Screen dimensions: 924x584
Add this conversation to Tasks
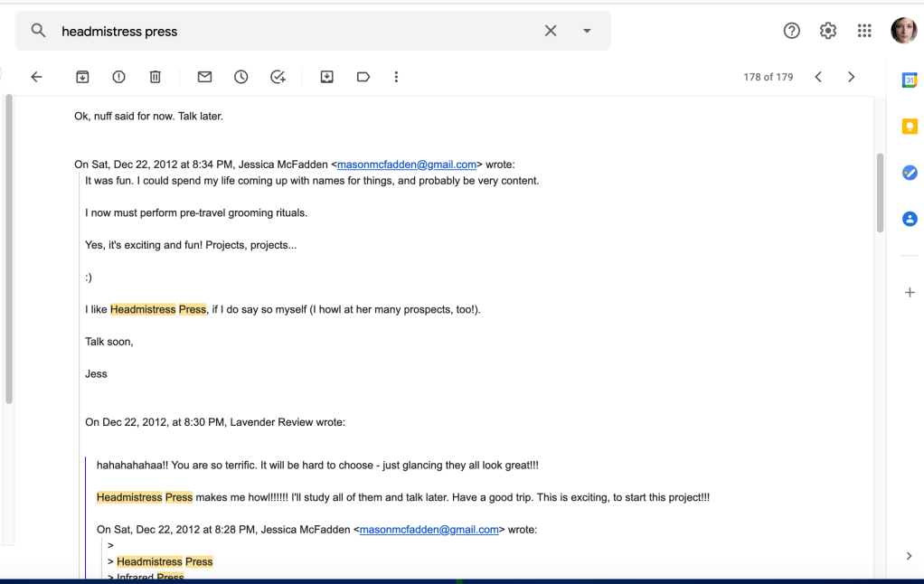278,77
